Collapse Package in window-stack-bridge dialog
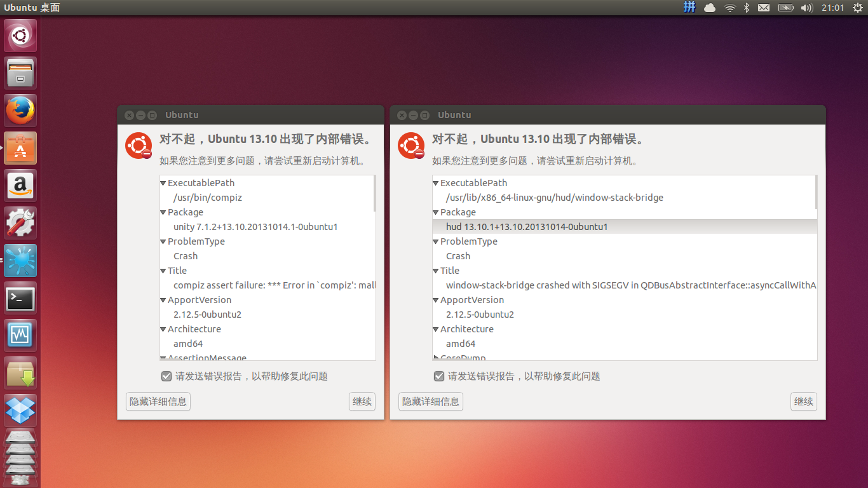Viewport: 868px width, 488px height. click(436, 212)
